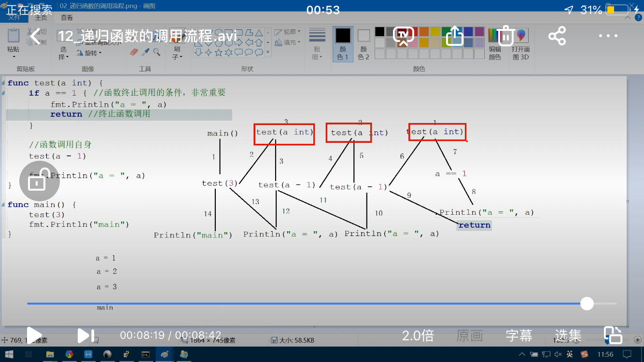Image resolution: width=644 pixels, height=362 pixels.
Task: Select the four-point star shape
Action: coord(209,52)
